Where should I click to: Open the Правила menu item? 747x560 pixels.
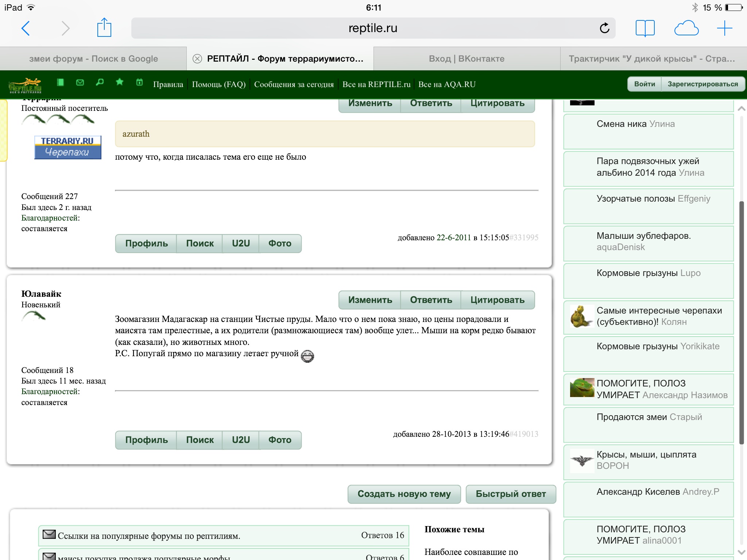pyautogui.click(x=168, y=85)
